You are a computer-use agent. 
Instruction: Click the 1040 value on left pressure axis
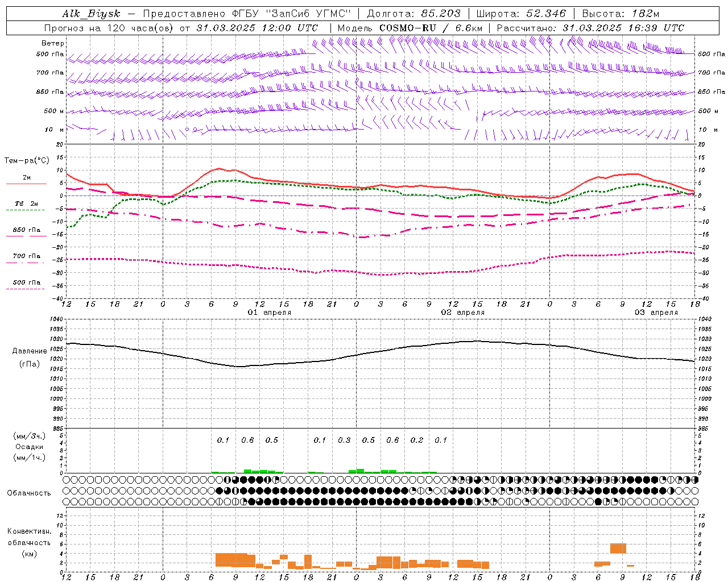[57, 319]
